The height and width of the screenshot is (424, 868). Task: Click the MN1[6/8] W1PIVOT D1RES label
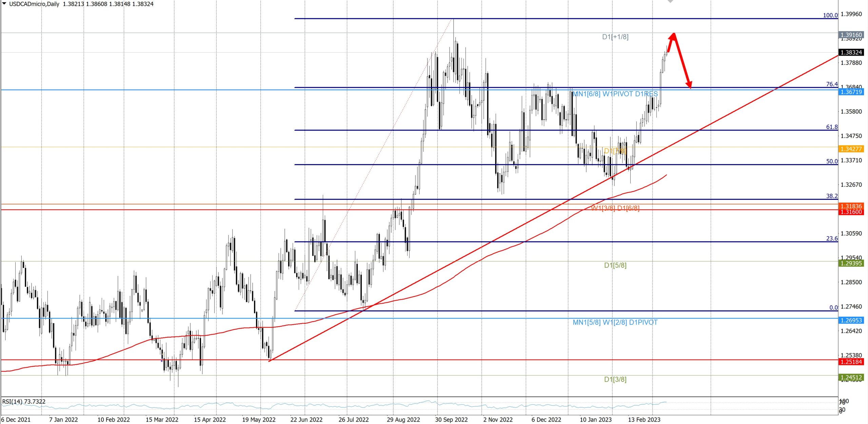pos(615,94)
